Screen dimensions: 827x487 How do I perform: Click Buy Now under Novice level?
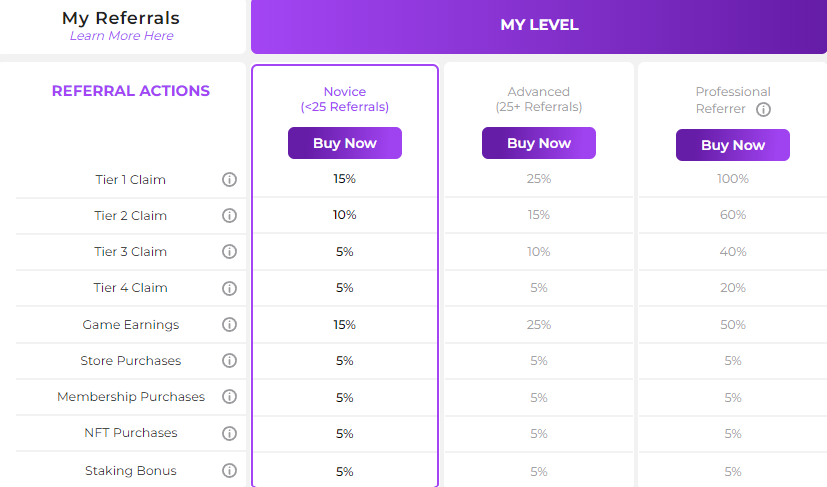[345, 143]
